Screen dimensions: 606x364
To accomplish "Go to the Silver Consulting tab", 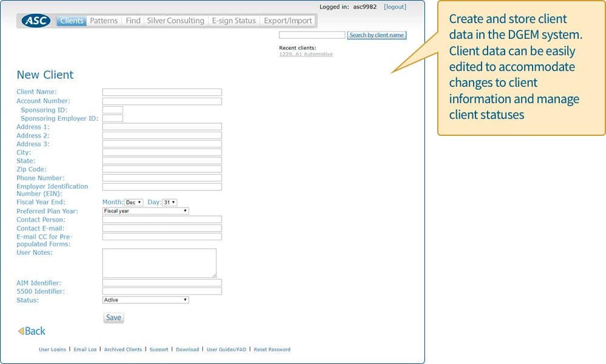I will click(175, 21).
